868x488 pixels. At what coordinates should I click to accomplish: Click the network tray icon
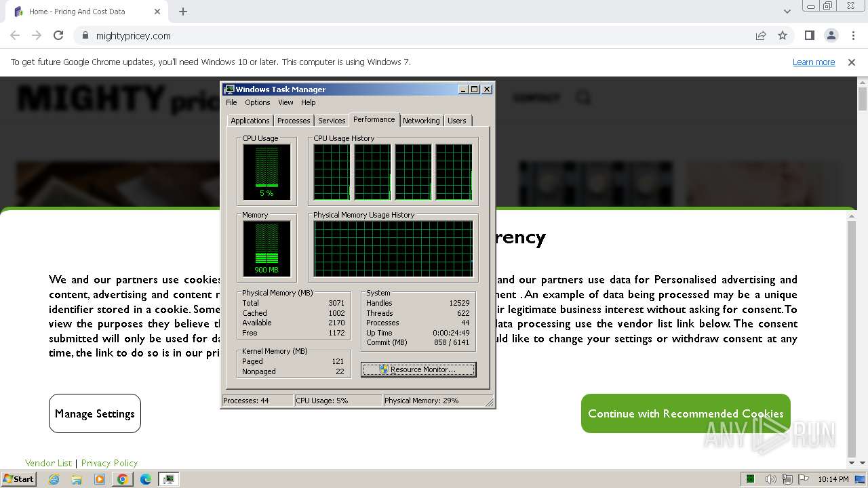coord(787,479)
